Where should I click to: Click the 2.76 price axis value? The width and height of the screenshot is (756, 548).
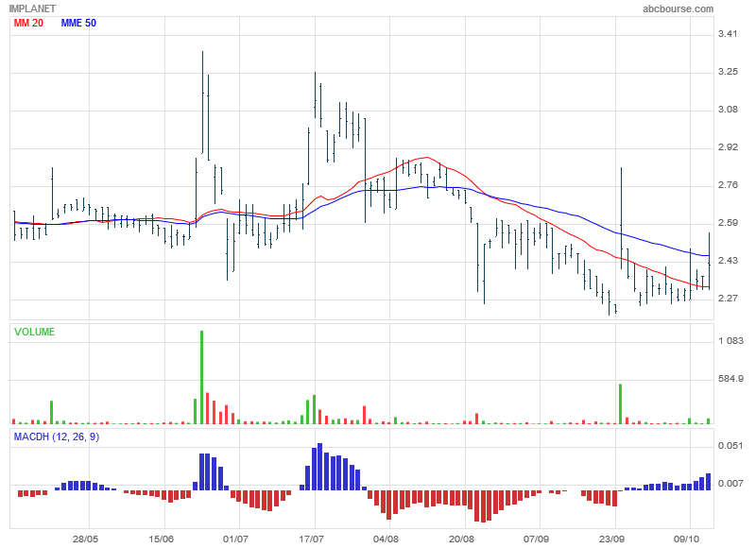[728, 185]
